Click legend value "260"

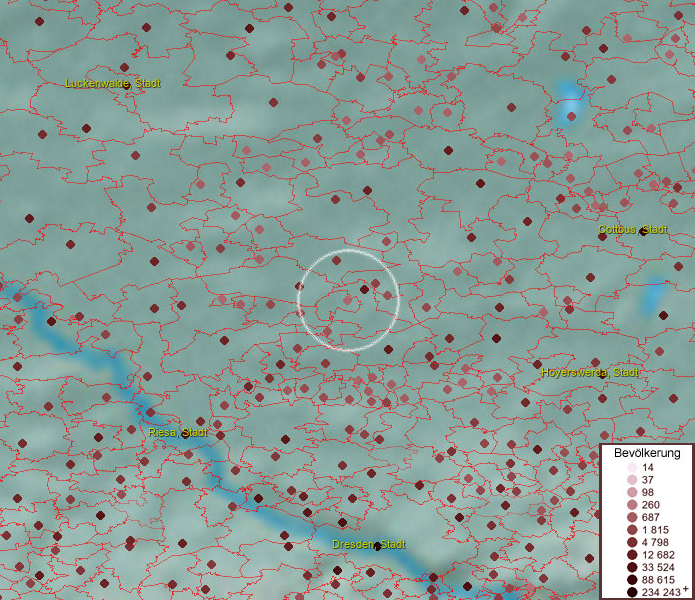[651, 505]
